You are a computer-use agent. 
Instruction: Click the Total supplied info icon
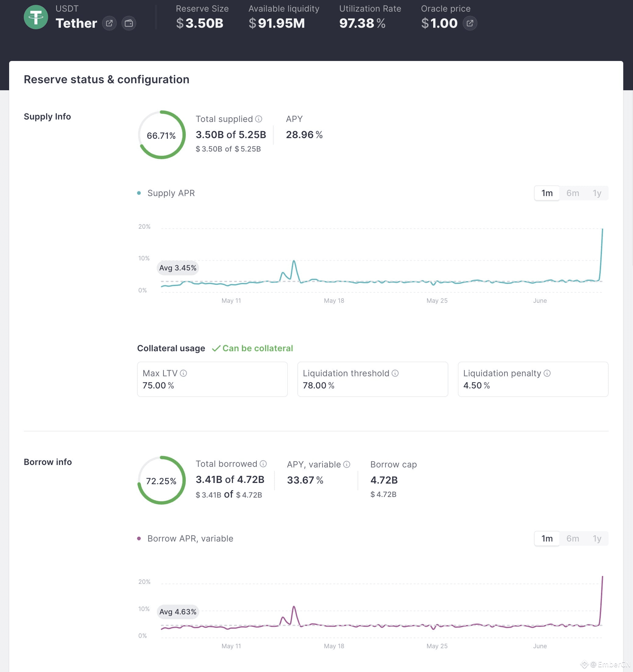258,119
